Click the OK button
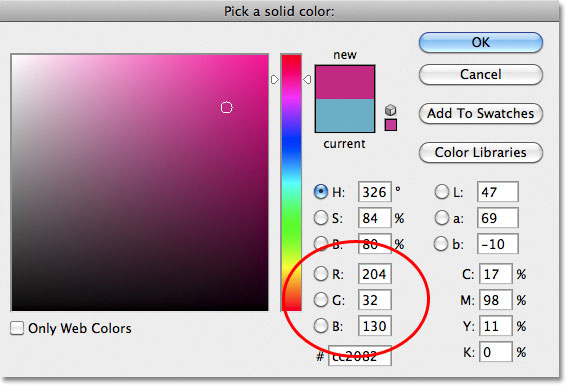This screenshot has height=385, width=566. pos(481,43)
